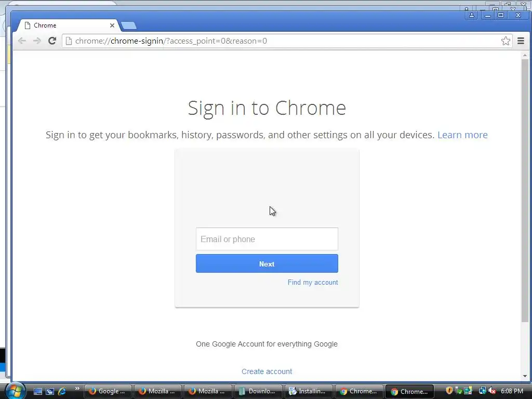Open the Chrome hamburger menu

pyautogui.click(x=521, y=41)
